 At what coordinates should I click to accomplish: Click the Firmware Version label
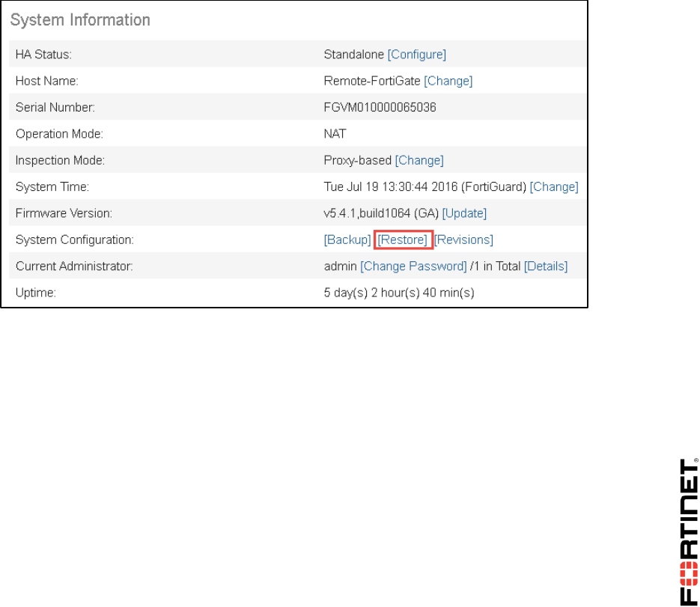coord(64,213)
